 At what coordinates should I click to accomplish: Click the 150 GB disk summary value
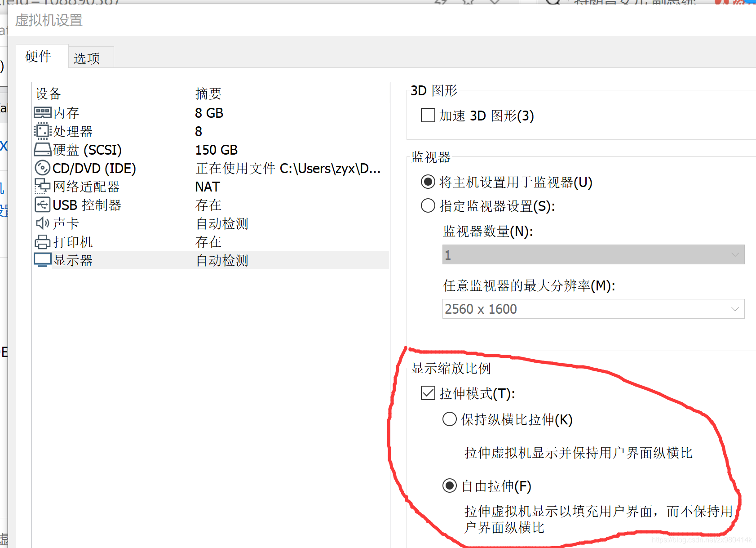point(217,150)
